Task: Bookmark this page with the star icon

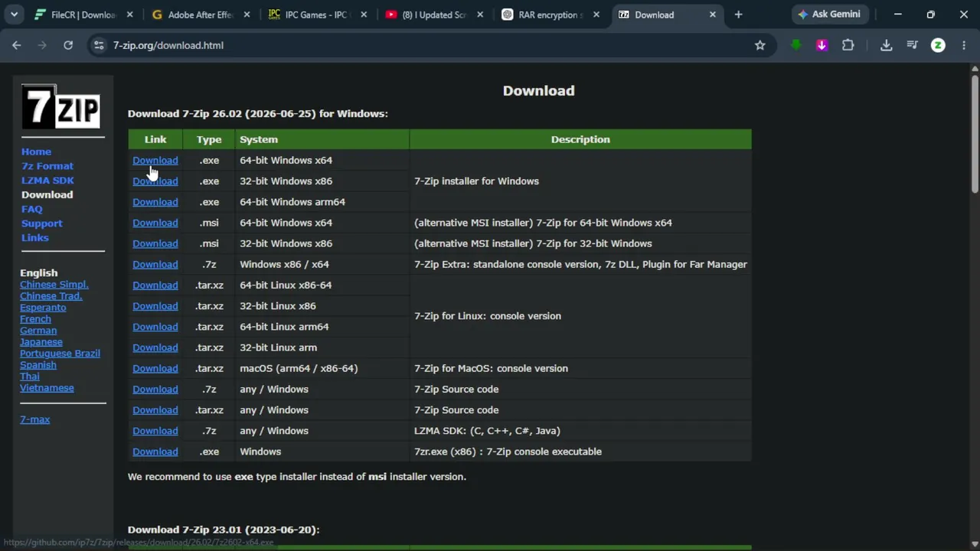Action: coord(759,45)
